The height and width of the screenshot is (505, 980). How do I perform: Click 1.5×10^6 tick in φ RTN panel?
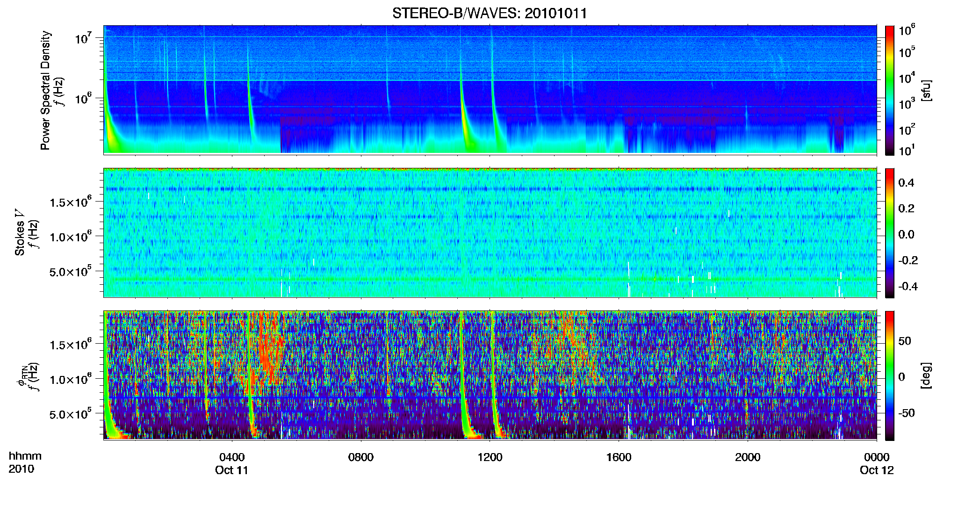pos(70,344)
